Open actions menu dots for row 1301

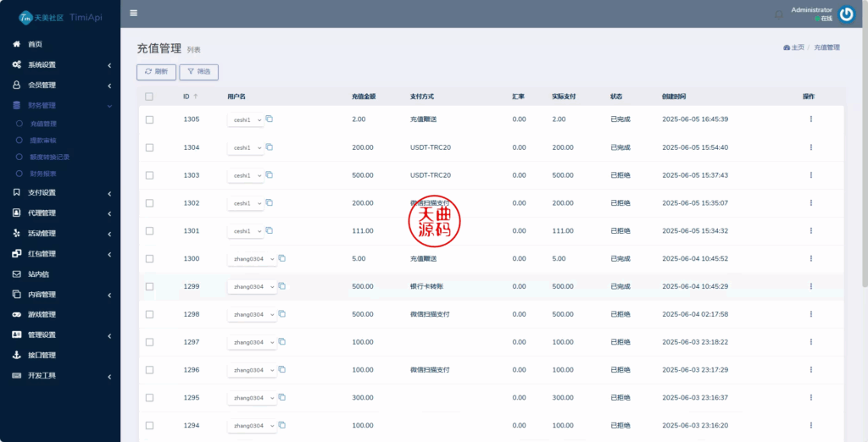pos(811,230)
